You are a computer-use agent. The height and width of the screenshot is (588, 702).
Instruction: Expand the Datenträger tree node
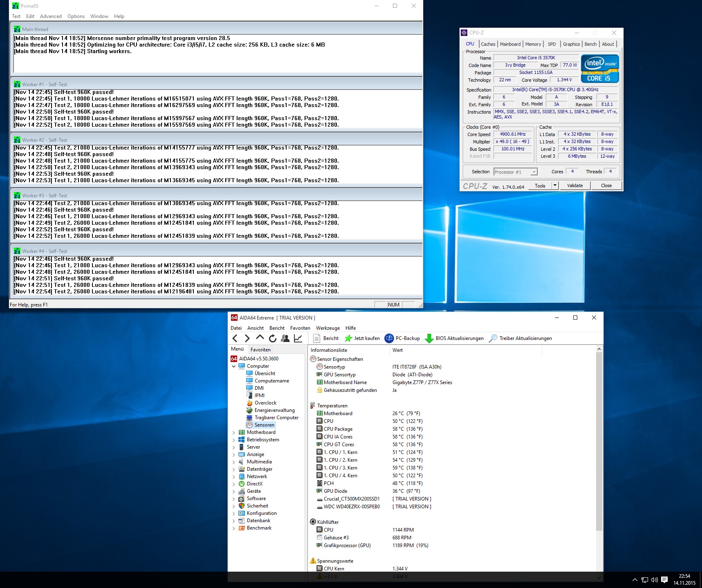click(x=234, y=469)
